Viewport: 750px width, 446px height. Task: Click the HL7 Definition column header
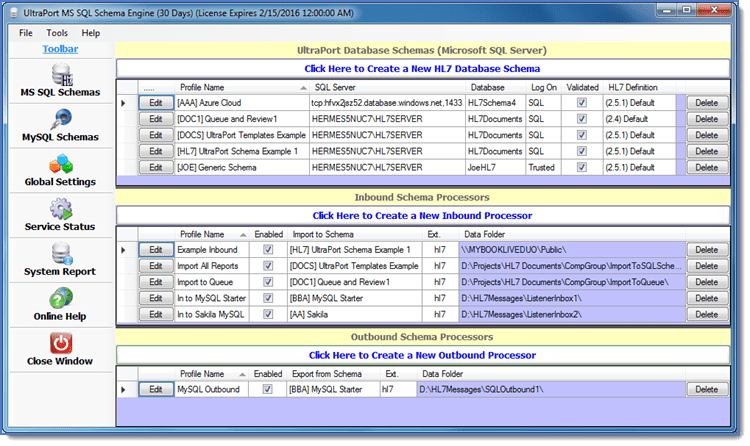pyautogui.click(x=640, y=87)
